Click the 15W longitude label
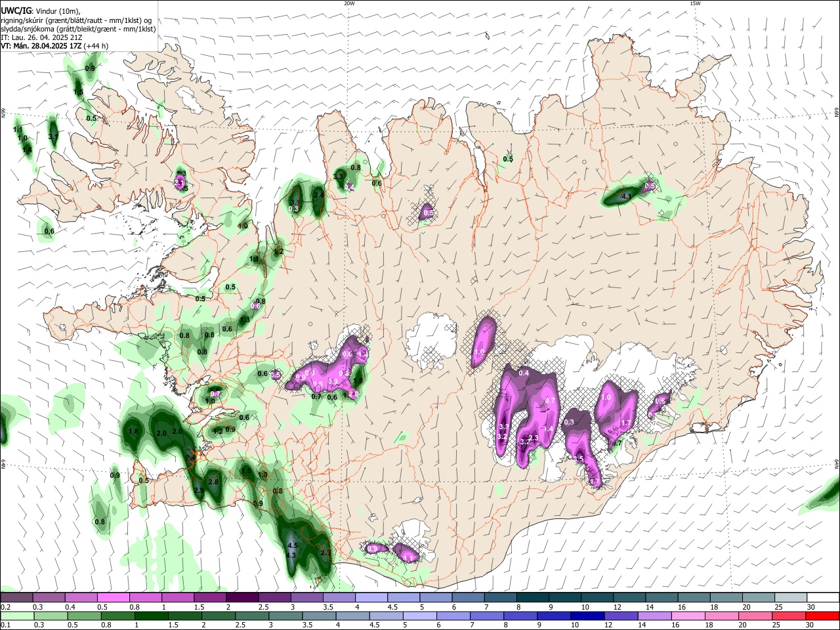This screenshot has width=840, height=630. pos(695,3)
